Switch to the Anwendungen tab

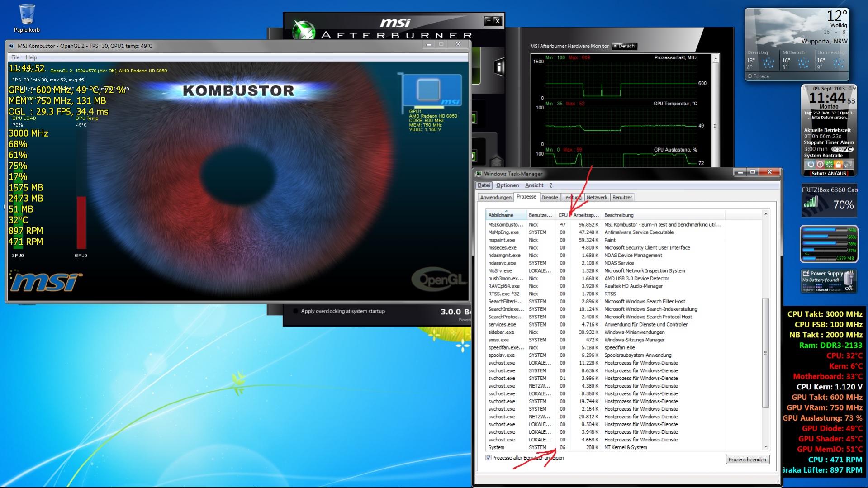(x=496, y=197)
